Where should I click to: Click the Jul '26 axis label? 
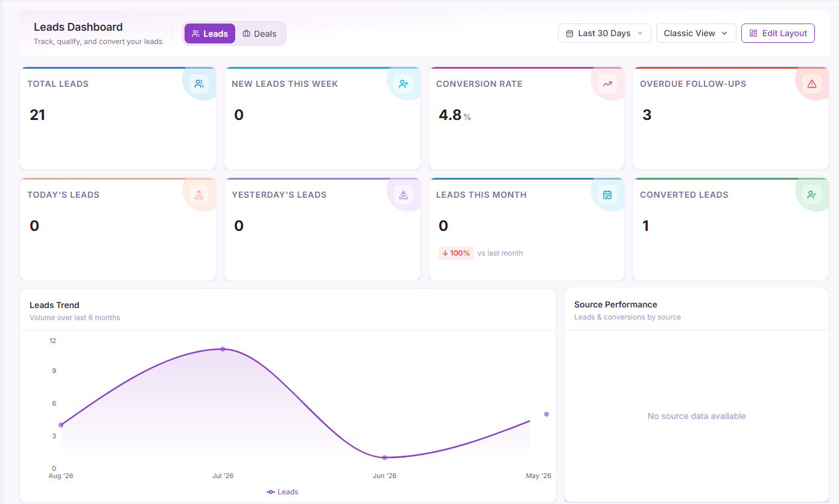[223, 476]
